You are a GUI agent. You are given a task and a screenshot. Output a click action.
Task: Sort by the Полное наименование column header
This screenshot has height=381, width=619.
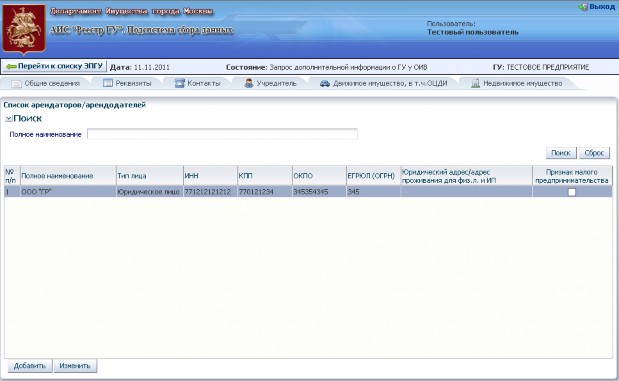click(x=68, y=176)
